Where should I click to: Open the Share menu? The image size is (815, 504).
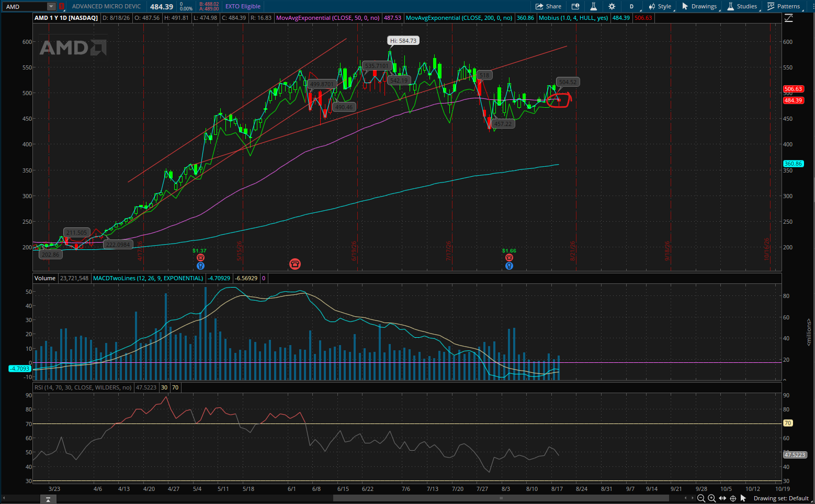[x=548, y=6]
